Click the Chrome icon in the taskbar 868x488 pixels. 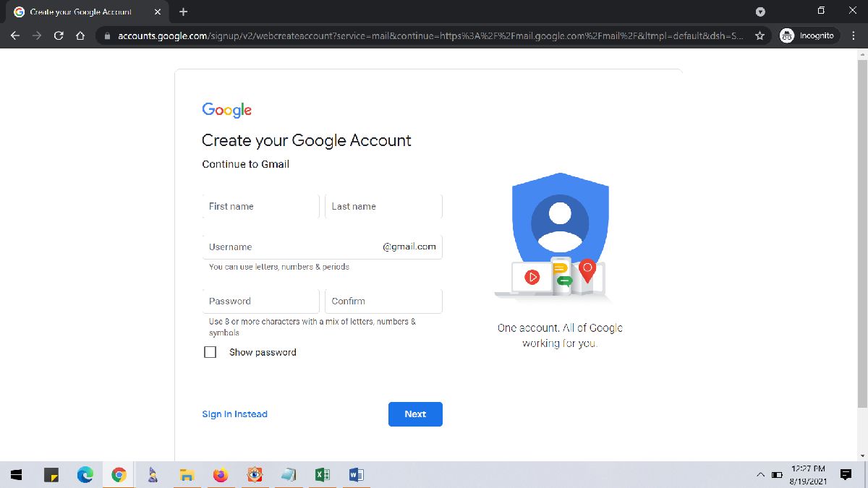(x=119, y=475)
